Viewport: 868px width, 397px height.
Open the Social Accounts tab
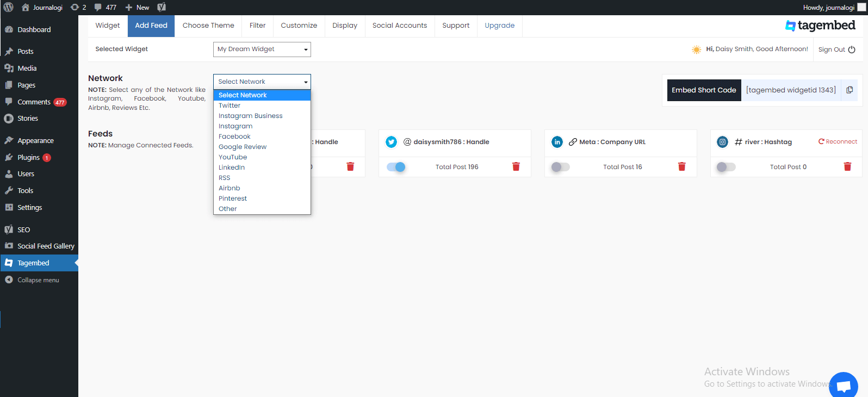400,26
